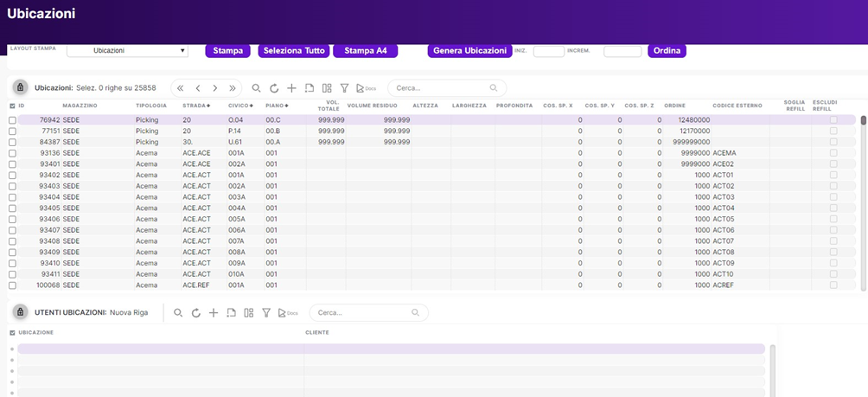Viewport: 868px width, 397px height.
Task: Open the column layout icon in the Ubicazioni toolbar
Action: pyautogui.click(x=327, y=88)
